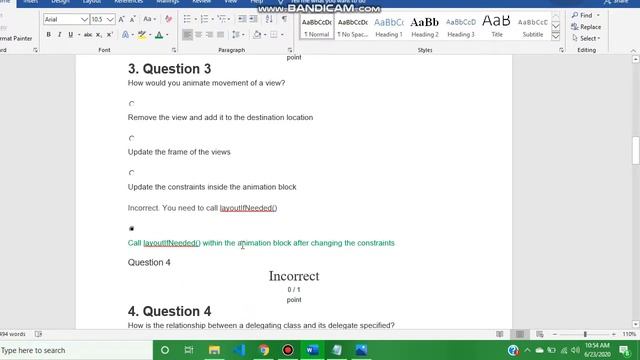The width and height of the screenshot is (640, 360).
Task: Apply the Heading 2 style
Action: click(x=424, y=27)
